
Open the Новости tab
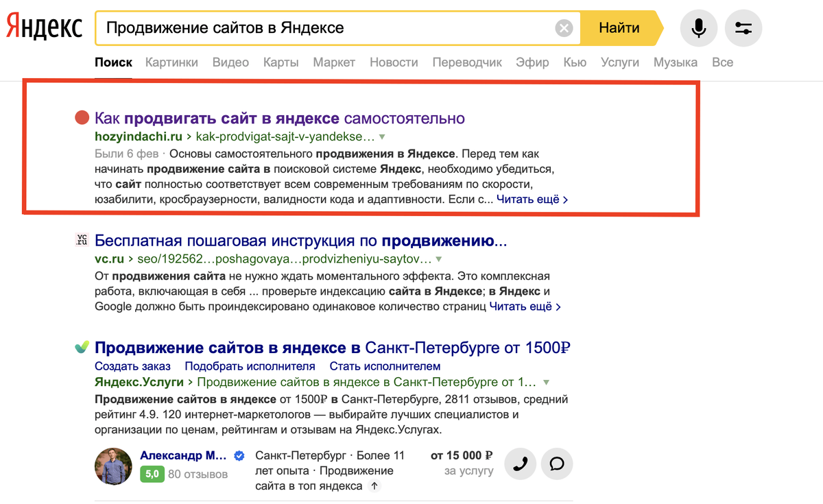[393, 62]
